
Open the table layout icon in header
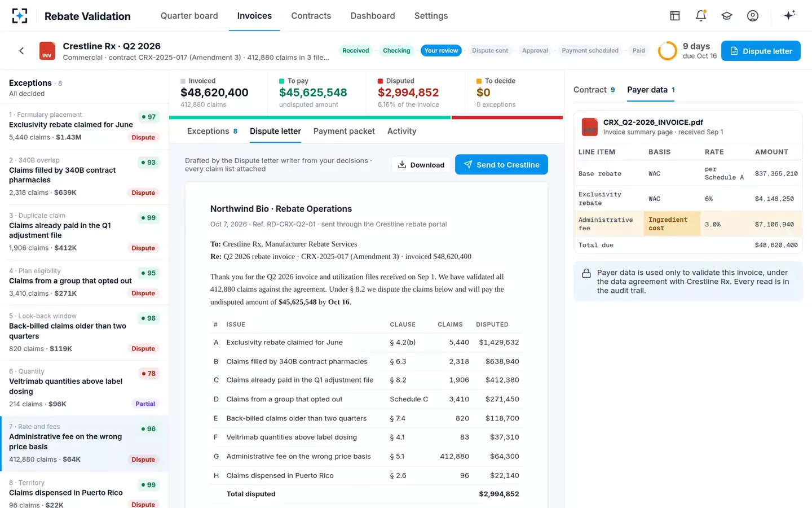[675, 16]
